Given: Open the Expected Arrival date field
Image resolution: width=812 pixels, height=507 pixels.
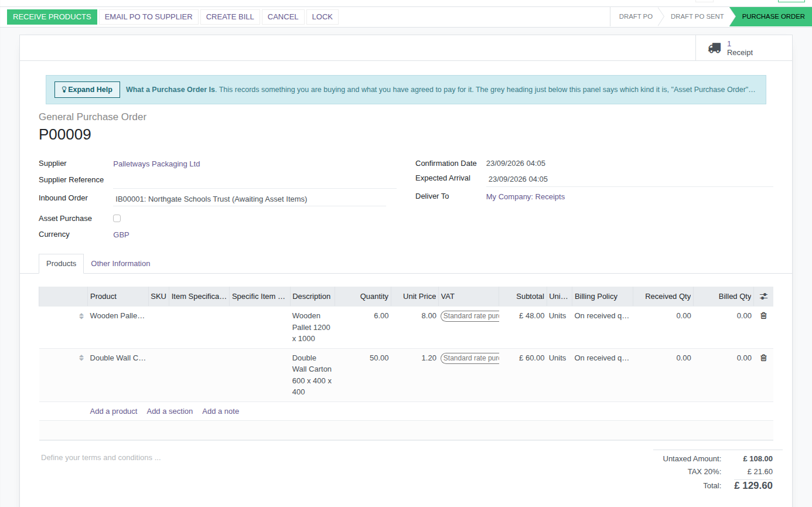Looking at the screenshot, I should click(x=630, y=179).
